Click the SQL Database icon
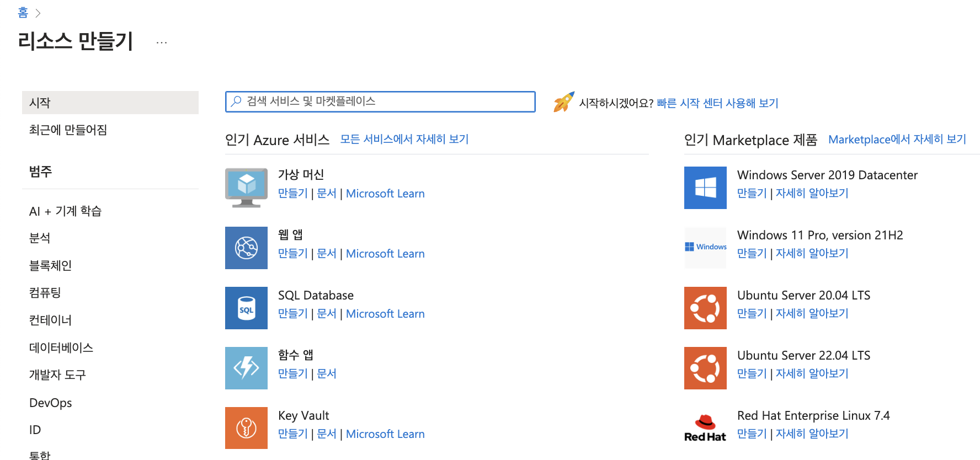Viewport: 980px width, 460px height. point(246,308)
